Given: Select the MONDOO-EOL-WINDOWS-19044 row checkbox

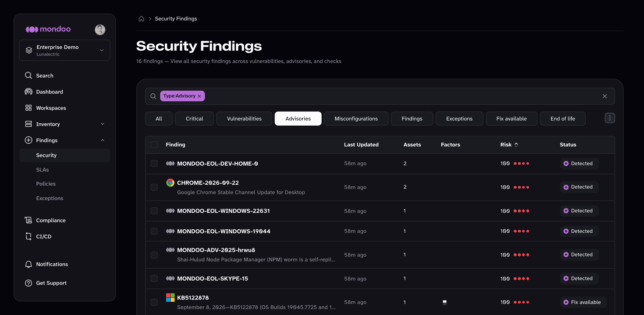Looking at the screenshot, I should [x=154, y=231].
